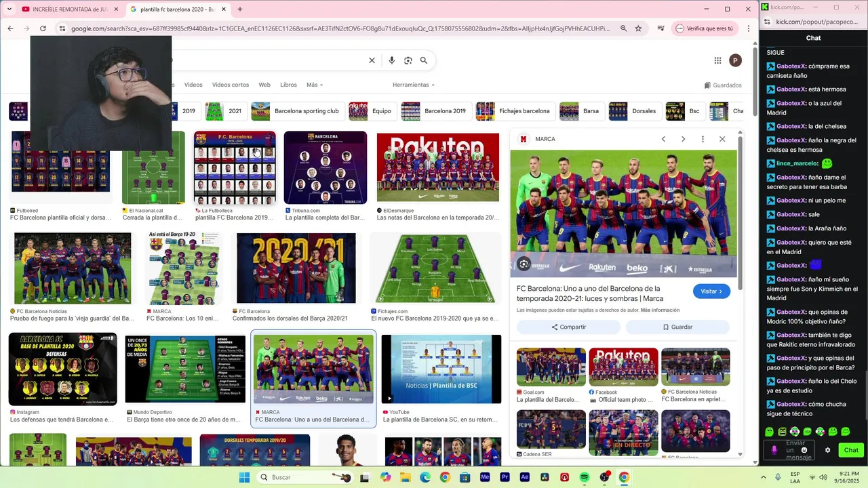Bookmark this page with the star
Viewport: 868px width, 488px height.
coord(638,28)
